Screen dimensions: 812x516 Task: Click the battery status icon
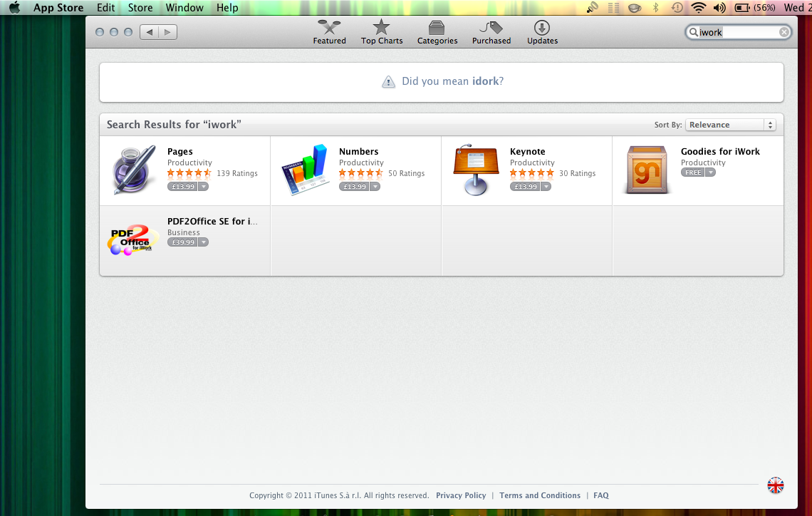coord(742,7)
